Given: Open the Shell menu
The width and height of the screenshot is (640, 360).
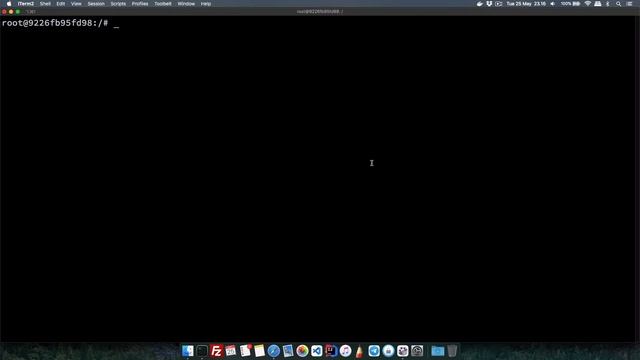Looking at the screenshot, I should click(45, 4).
